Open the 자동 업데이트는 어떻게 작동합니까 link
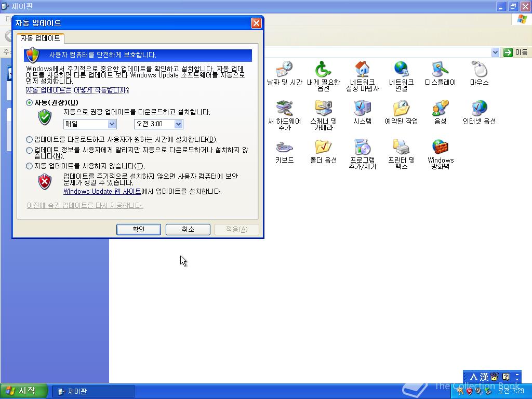This screenshot has height=399, width=532. [77, 90]
